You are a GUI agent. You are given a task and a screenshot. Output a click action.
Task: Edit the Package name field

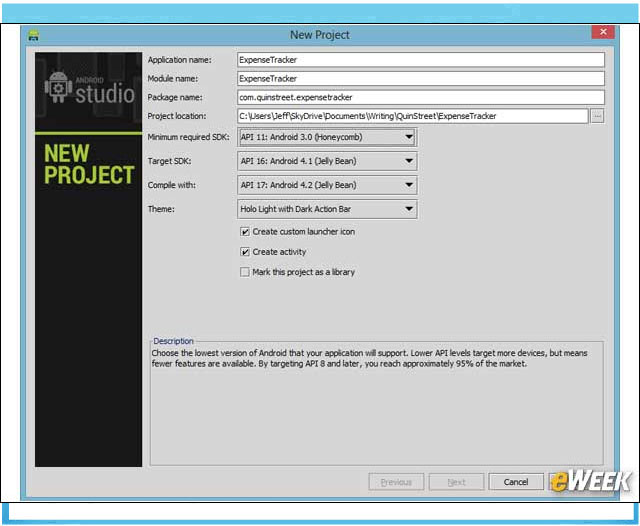[x=420, y=97]
